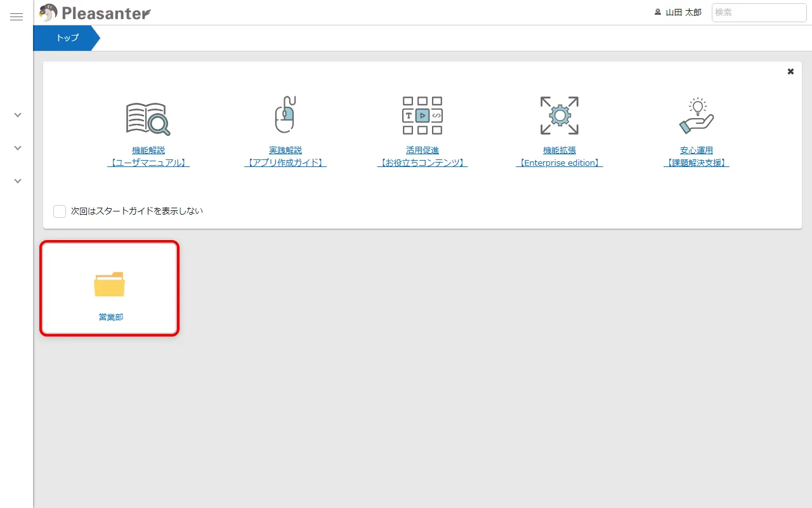This screenshot has height=508, width=812.
Task: Open the user manual book icon
Action: (148, 118)
